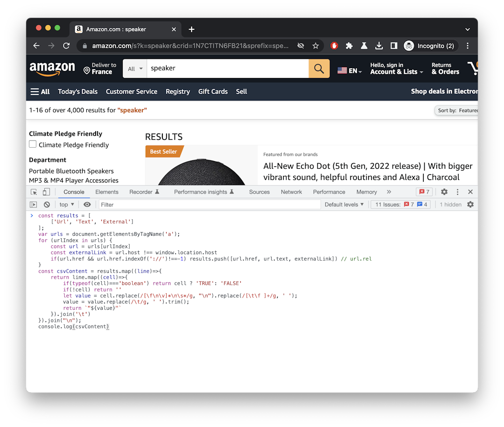
Task: Open the Today's Deals link
Action: point(78,92)
